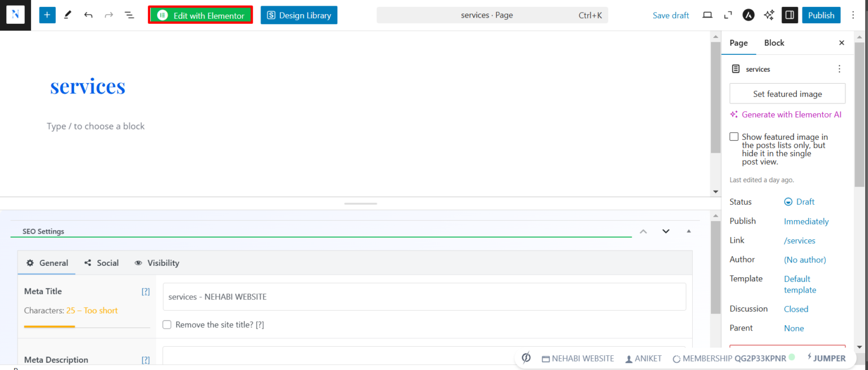Switch to the Visibility tab with eye icon

point(157,263)
